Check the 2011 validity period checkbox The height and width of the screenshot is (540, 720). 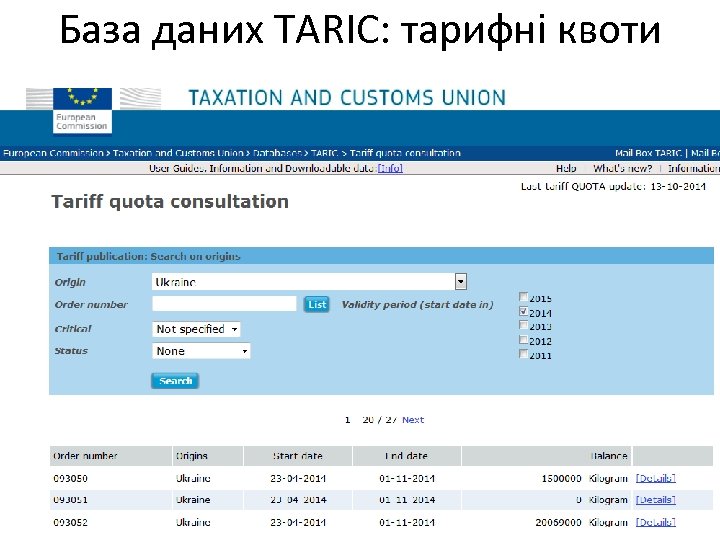(x=523, y=354)
